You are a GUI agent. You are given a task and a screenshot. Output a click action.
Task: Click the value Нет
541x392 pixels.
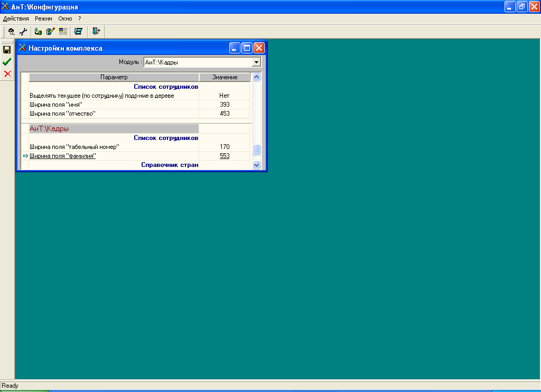pos(224,96)
